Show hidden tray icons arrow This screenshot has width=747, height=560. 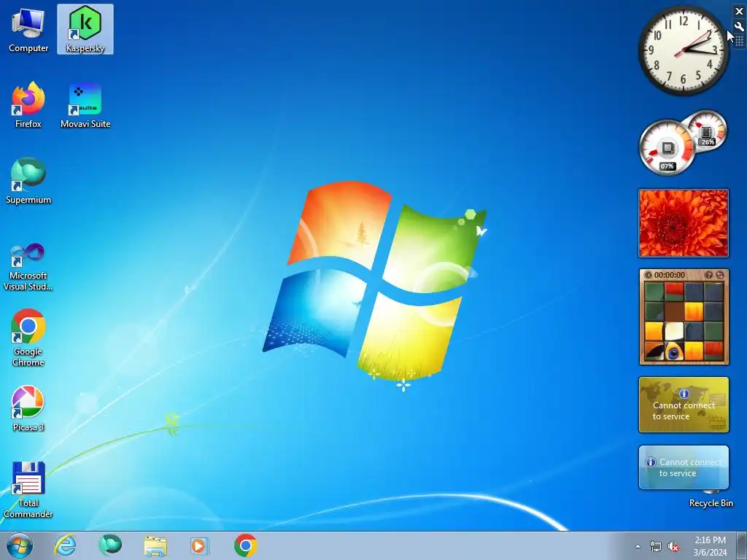tap(638, 546)
